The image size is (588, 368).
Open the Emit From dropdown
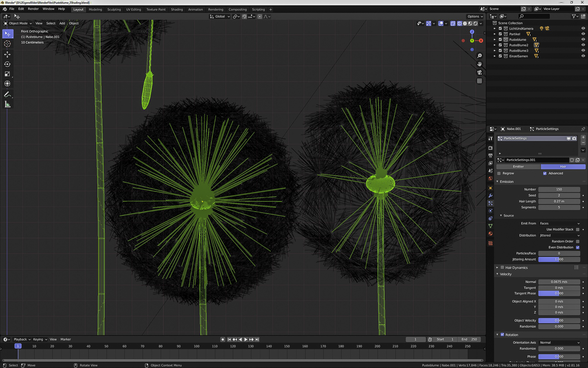coord(559,224)
